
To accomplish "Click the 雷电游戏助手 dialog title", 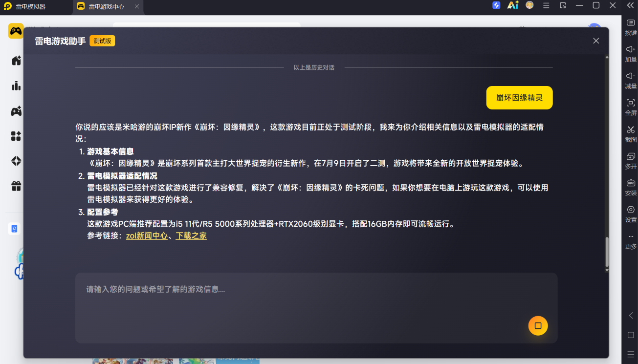I will [x=60, y=41].
